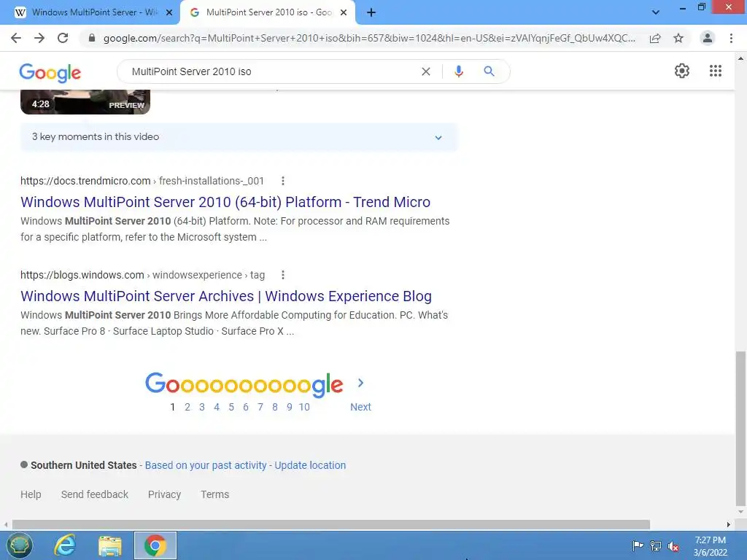Open Windows Explorer from the taskbar
The width and height of the screenshot is (747, 560).
(110, 545)
